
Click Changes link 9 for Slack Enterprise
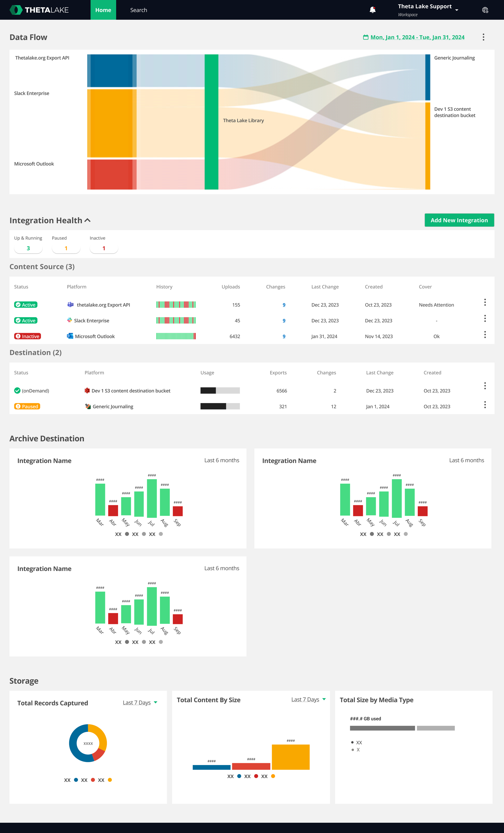[x=284, y=321]
